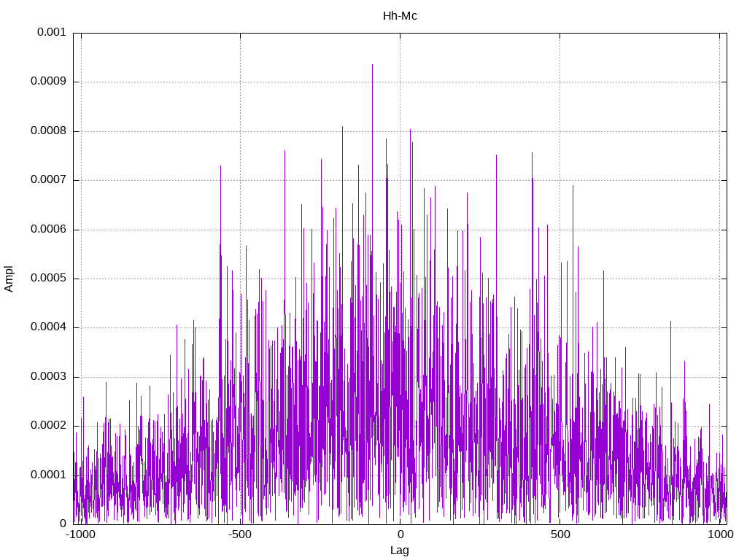Viewport: 747px width, 560px height.
Task: Click the y-axis tick value 0.001
Action: point(52,32)
